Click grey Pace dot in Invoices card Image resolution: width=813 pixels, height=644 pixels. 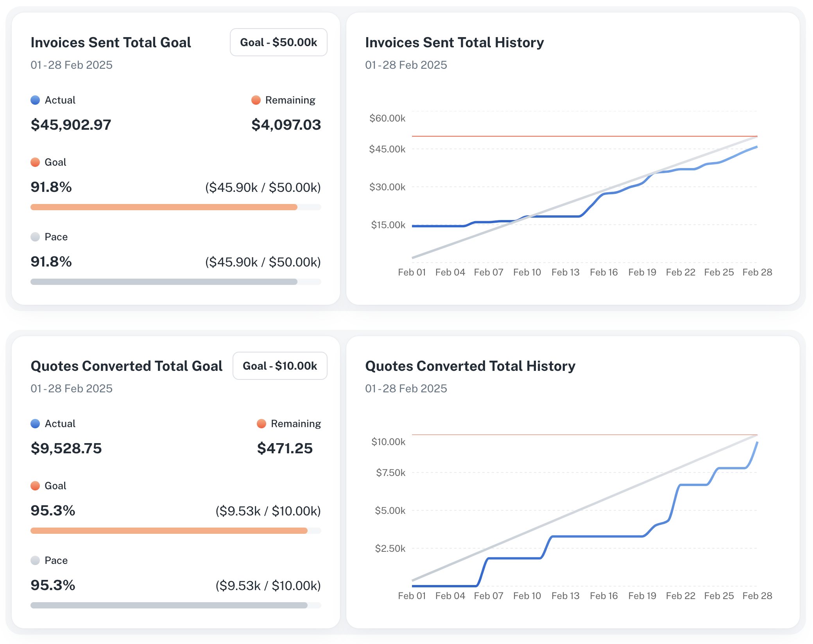35,237
